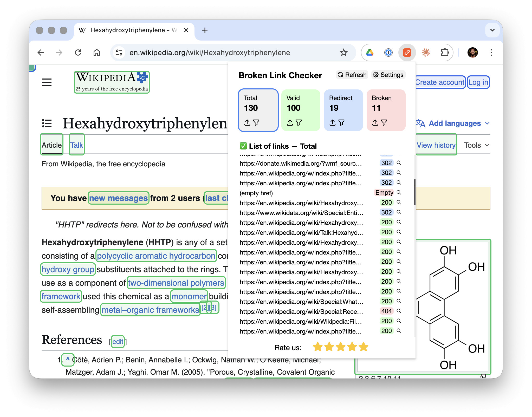Follow the monomer link
This screenshot has width=532, height=417.
coord(189,296)
